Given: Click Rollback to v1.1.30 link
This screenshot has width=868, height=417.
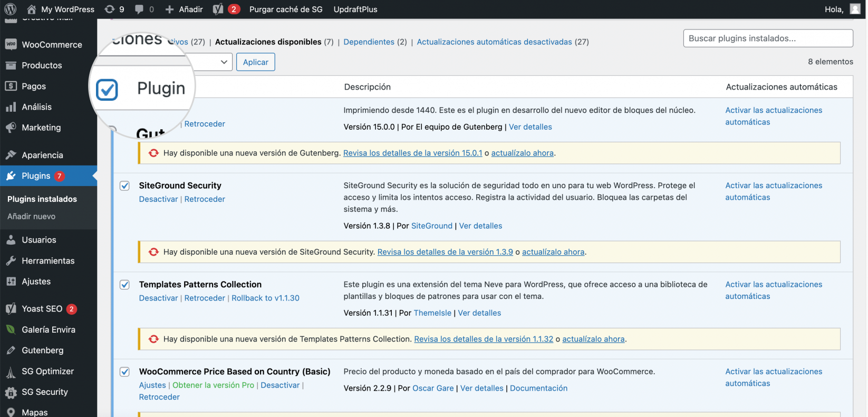Looking at the screenshot, I should (x=265, y=298).
